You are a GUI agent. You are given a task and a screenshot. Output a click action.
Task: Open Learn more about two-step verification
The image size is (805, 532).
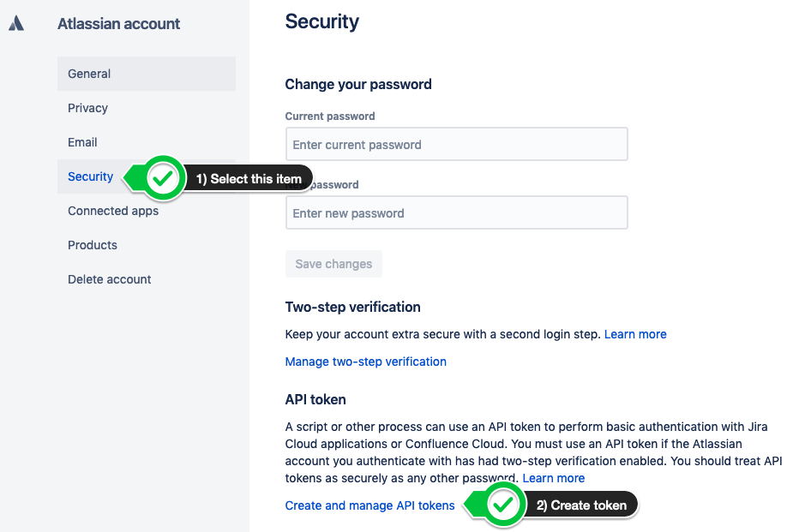click(x=635, y=334)
